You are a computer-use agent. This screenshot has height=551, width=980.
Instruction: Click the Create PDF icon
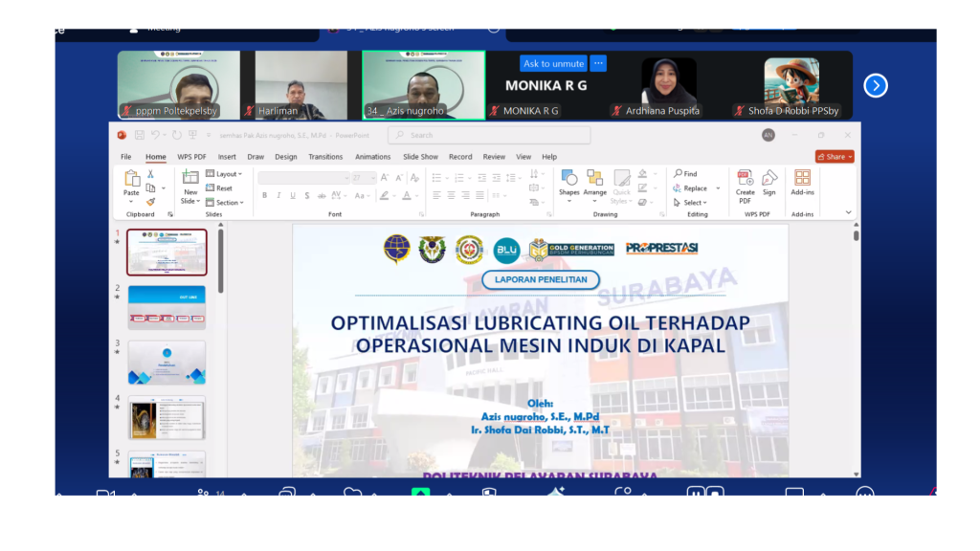click(745, 179)
